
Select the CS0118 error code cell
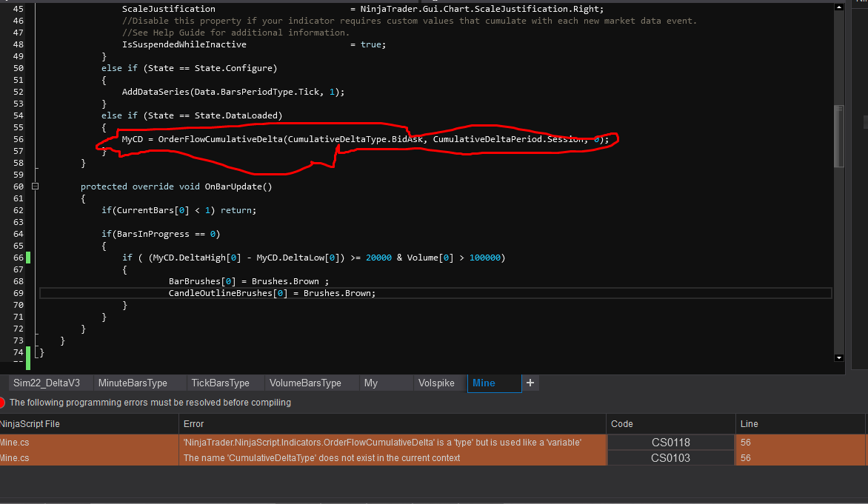(x=670, y=442)
